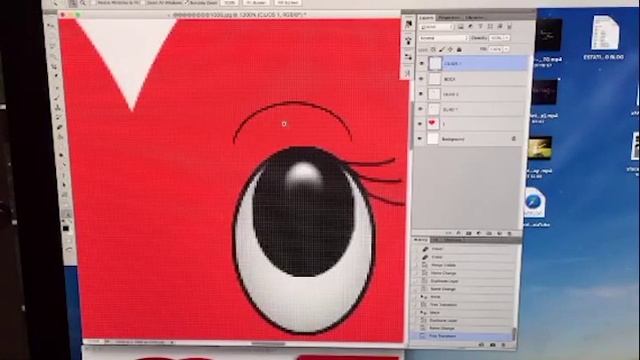The width and height of the screenshot is (640, 360).
Task: Filter layers by type layer icon
Action: (x=480, y=27)
